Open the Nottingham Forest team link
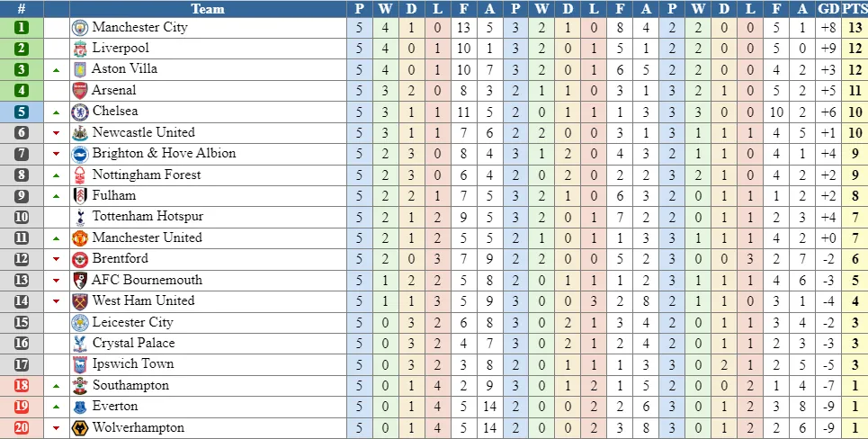The image size is (868, 439). pyautogui.click(x=147, y=175)
